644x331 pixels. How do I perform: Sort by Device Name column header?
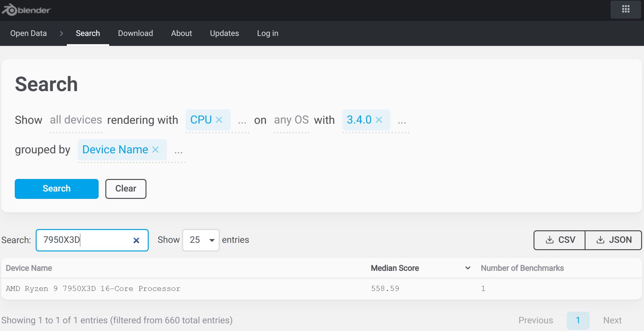pos(29,268)
